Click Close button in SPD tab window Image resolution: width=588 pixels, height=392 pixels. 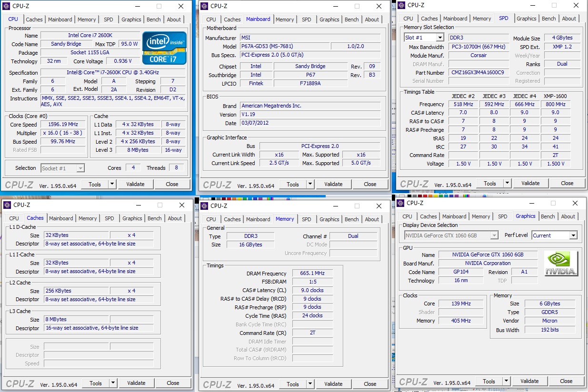click(567, 183)
